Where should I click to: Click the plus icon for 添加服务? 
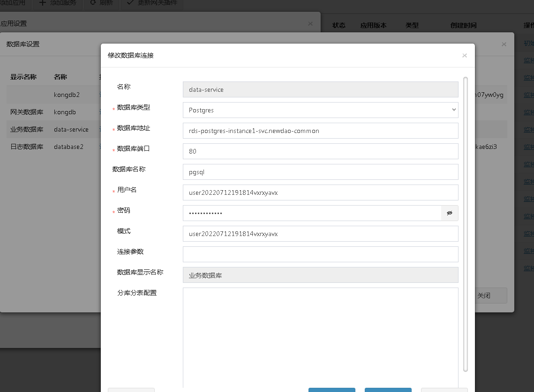[x=43, y=3]
